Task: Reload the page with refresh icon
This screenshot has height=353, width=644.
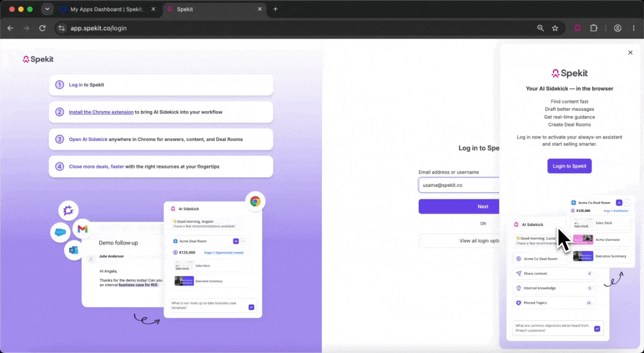Action: (x=43, y=28)
